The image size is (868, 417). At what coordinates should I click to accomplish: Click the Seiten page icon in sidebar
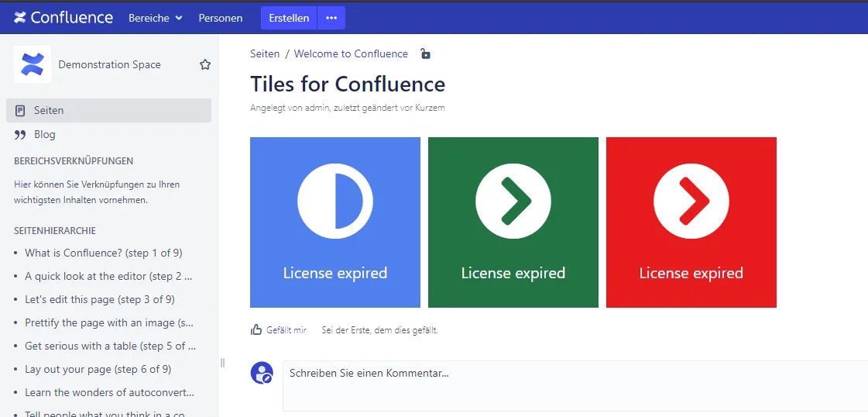click(x=20, y=111)
